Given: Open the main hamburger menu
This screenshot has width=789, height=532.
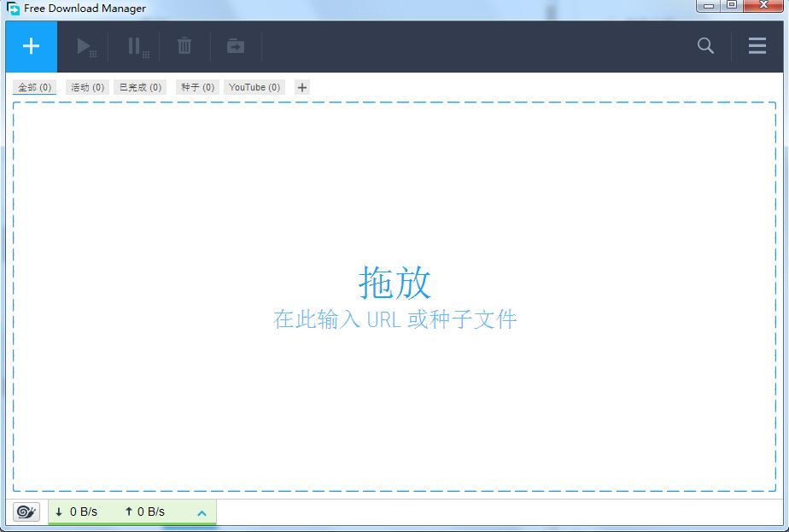Looking at the screenshot, I should [x=757, y=46].
